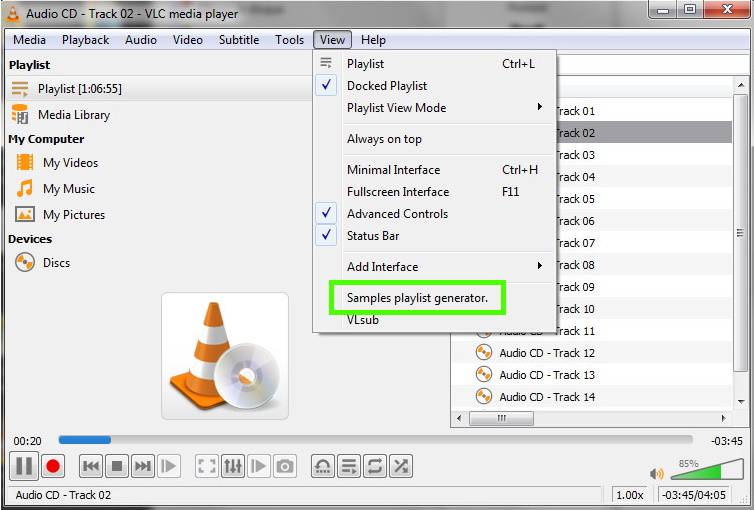Uncheck Docked Playlist option
The image size is (754, 510).
pyautogui.click(x=435, y=86)
